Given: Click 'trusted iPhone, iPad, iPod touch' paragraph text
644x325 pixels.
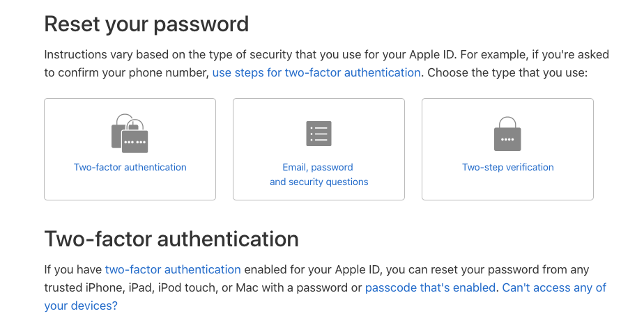Looking at the screenshot, I should tap(130, 287).
